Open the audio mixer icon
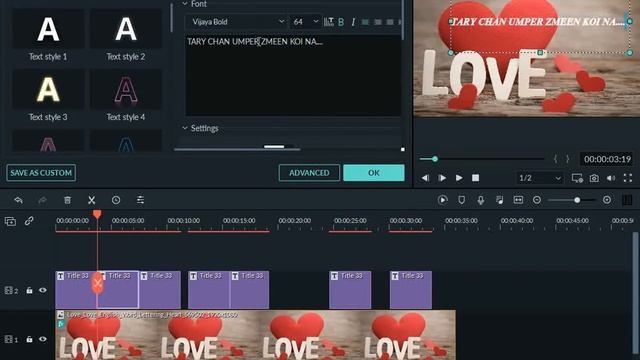 (x=500, y=200)
